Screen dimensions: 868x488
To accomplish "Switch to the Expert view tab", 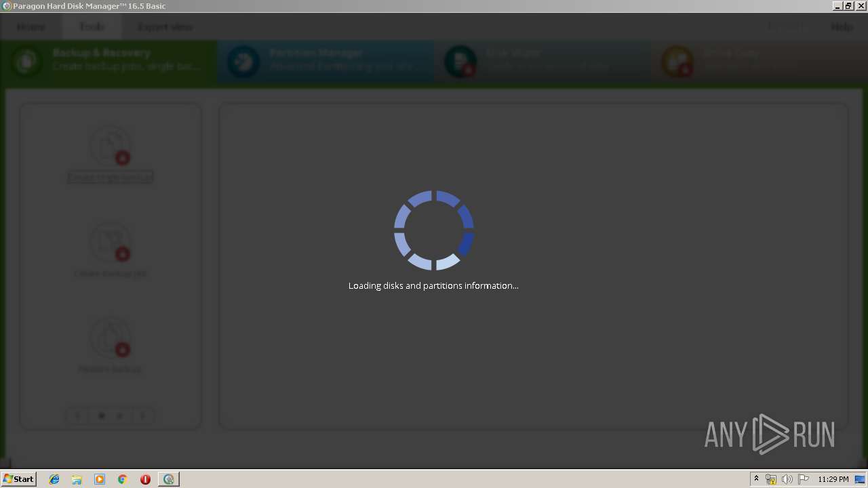I will tap(165, 27).
